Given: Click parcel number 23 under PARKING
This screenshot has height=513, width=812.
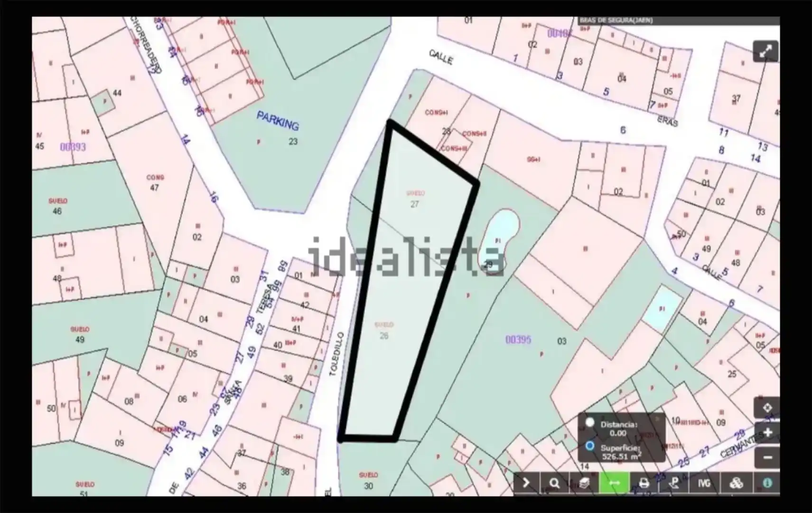Looking at the screenshot, I should pos(293,142).
